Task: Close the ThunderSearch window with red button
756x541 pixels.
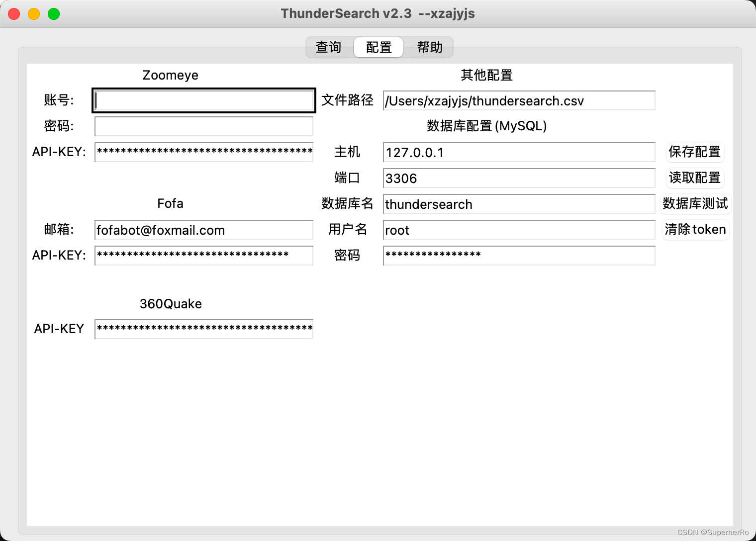Action: click(14, 14)
